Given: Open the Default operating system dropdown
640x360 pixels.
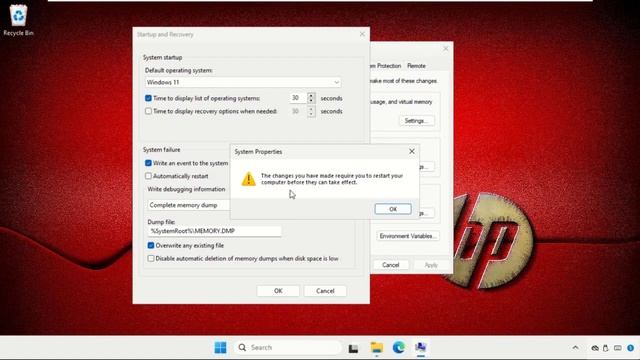Looking at the screenshot, I should 243,82.
